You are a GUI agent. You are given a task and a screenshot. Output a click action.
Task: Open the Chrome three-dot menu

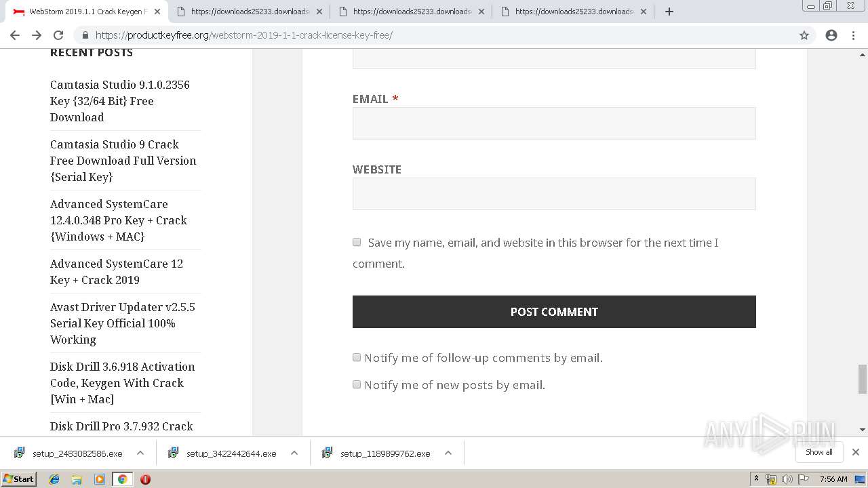854,35
